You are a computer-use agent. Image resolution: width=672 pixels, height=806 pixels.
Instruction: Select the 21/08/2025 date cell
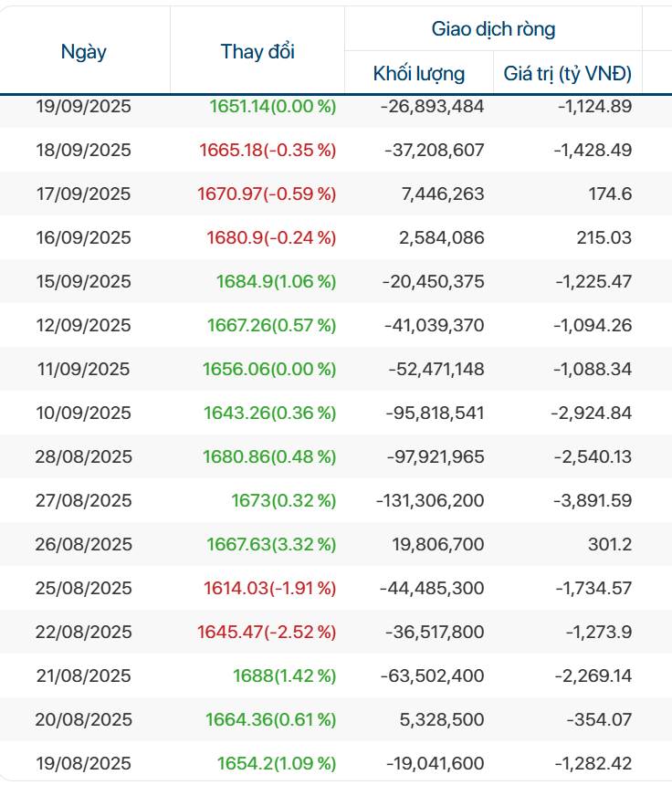click(x=84, y=676)
